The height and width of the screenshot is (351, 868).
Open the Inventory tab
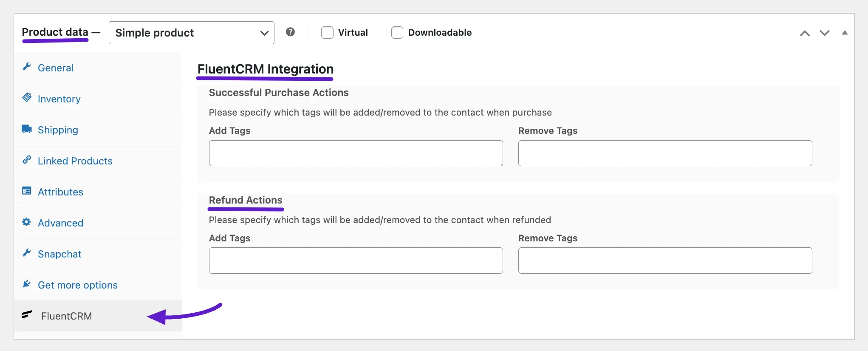coord(98,99)
